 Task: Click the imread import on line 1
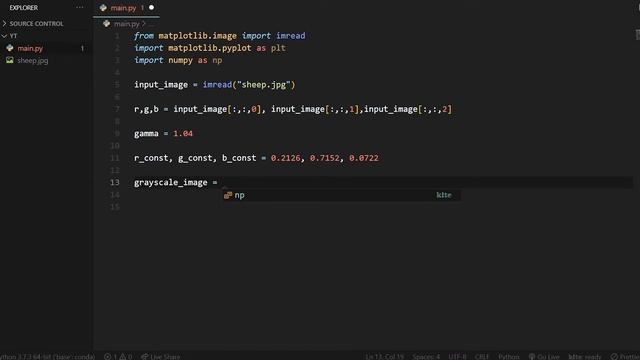[x=291, y=36]
